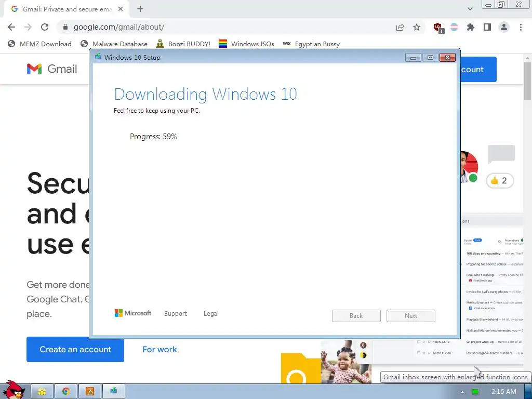Click the Downloading Windows 10 heading

[206, 94]
